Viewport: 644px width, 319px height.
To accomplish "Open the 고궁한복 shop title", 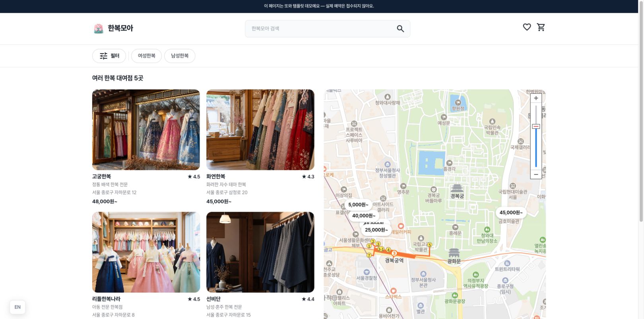I will pyautogui.click(x=101, y=176).
